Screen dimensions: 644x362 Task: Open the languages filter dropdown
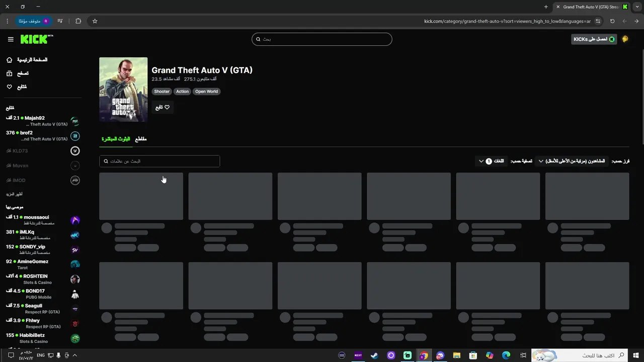click(x=492, y=161)
